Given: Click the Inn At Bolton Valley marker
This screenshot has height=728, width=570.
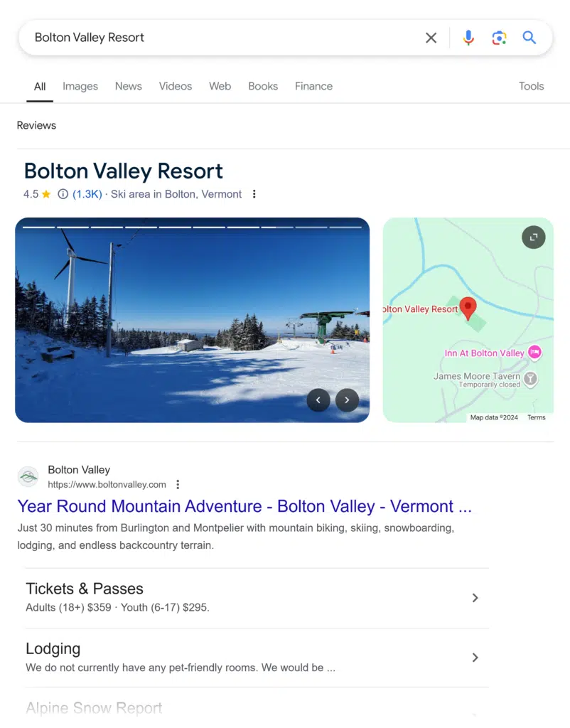Looking at the screenshot, I should 534,352.
